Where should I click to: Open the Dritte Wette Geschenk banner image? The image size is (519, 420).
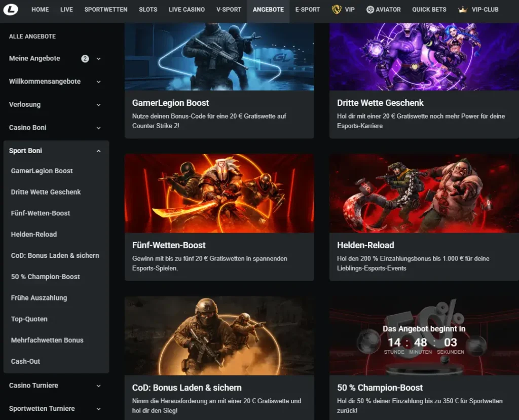tap(424, 57)
